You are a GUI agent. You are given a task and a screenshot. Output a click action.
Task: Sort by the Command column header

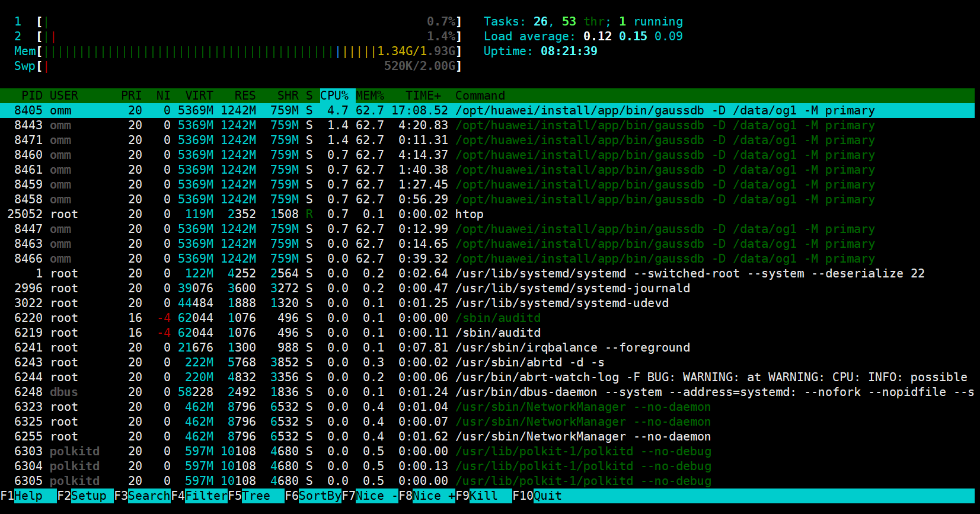(480, 95)
